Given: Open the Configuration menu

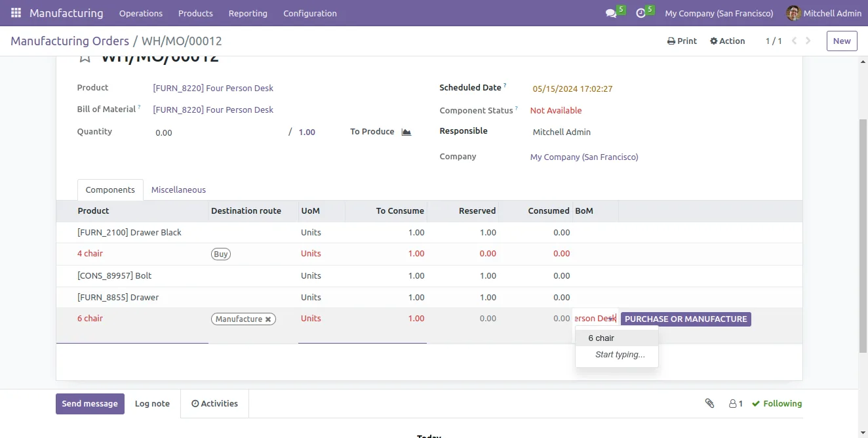Looking at the screenshot, I should click(310, 13).
